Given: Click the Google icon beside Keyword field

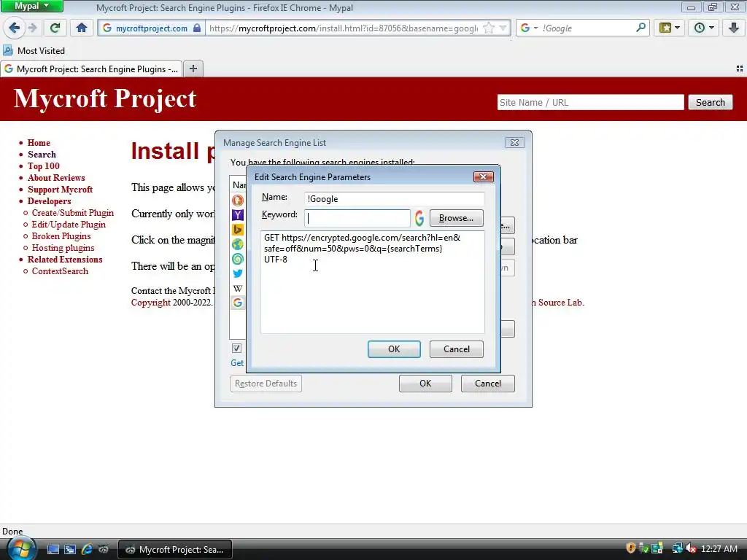Looking at the screenshot, I should [419, 218].
